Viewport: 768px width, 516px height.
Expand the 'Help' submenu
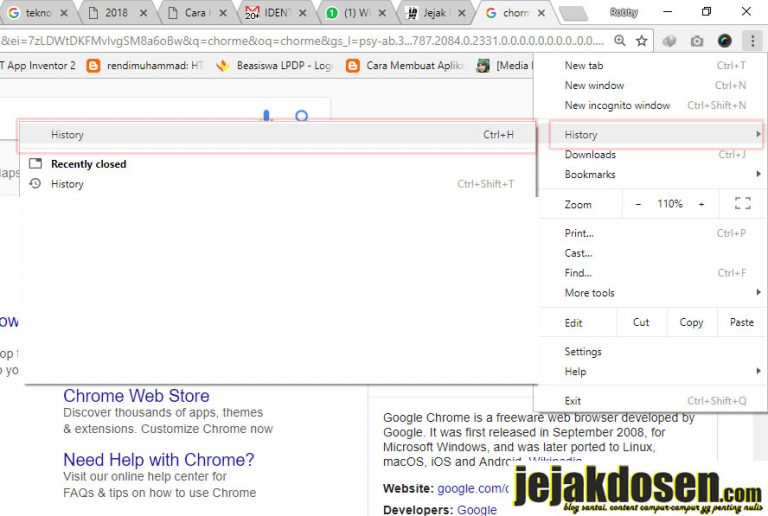(650, 372)
